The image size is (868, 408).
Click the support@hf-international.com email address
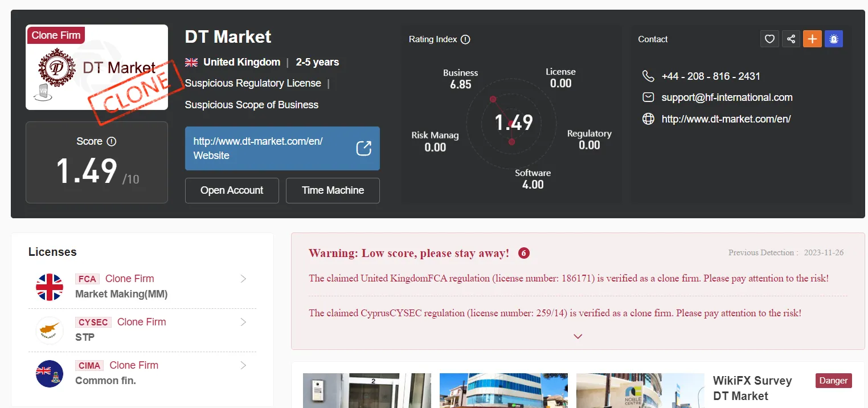coord(727,97)
